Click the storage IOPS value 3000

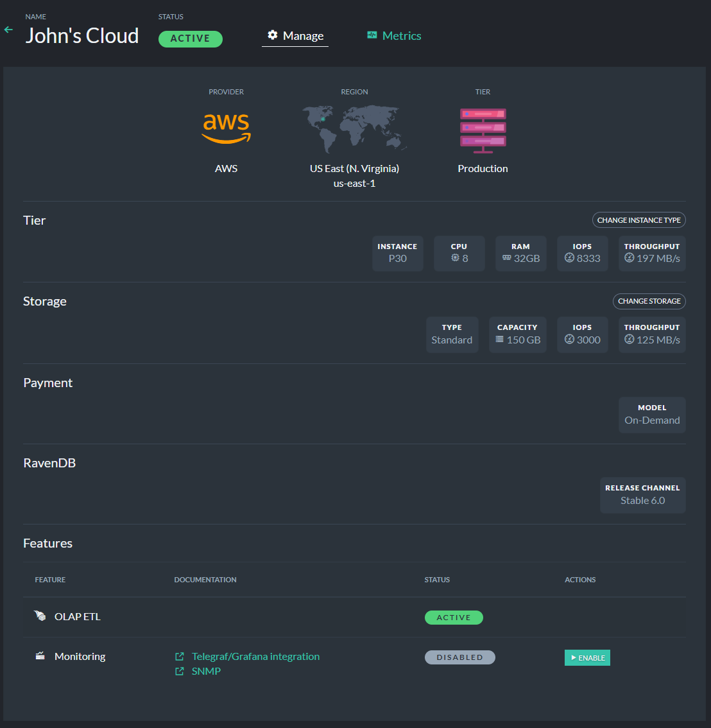588,340
